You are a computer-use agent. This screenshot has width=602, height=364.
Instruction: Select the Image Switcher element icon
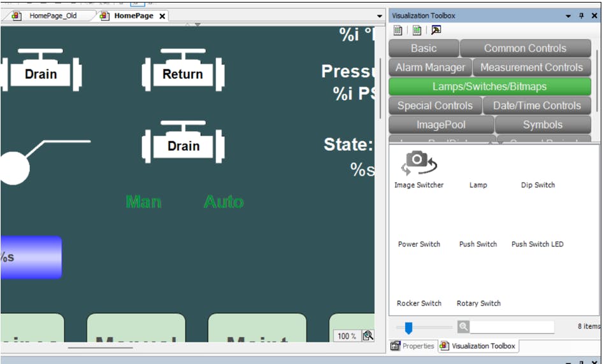click(419, 163)
